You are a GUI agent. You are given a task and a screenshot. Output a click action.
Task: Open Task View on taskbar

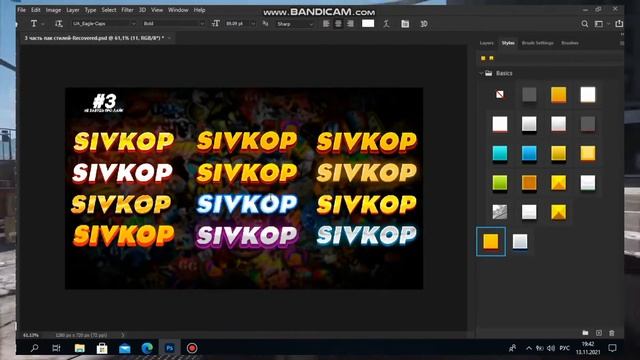point(56,348)
